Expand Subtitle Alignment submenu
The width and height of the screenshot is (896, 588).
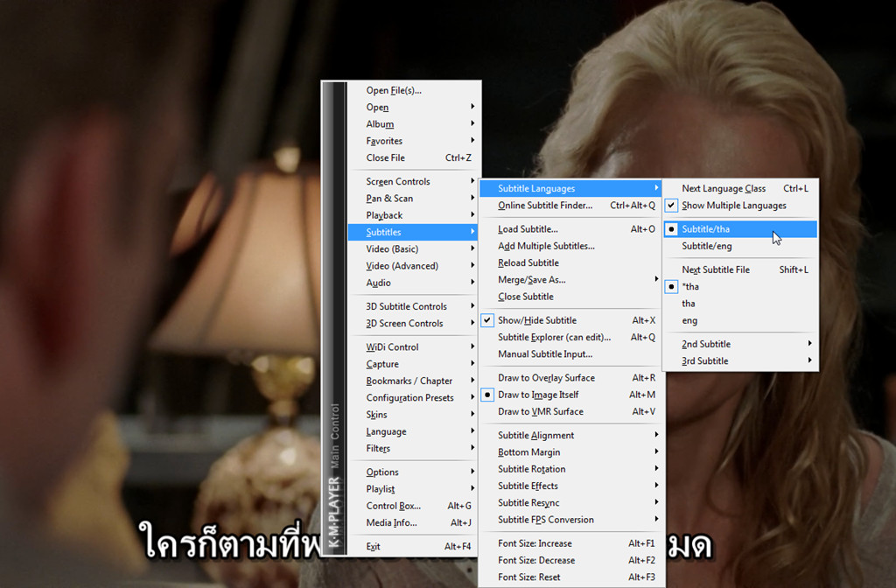tap(570, 436)
